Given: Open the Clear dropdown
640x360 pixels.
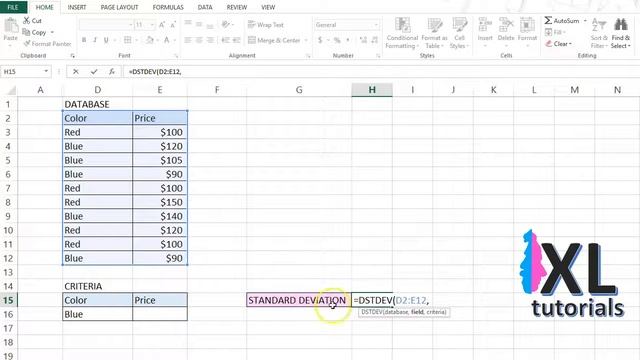Looking at the screenshot, I should click(x=559, y=44).
